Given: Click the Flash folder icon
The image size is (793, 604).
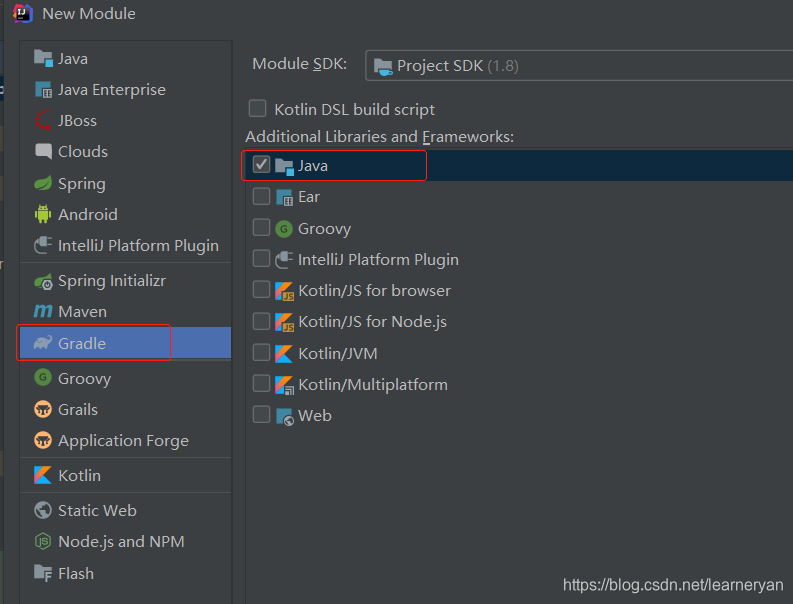Looking at the screenshot, I should [x=43, y=573].
